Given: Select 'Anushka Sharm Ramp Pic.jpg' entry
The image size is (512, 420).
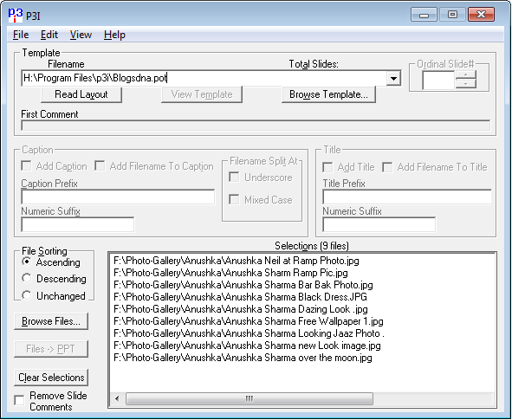Looking at the screenshot, I should point(230,273).
